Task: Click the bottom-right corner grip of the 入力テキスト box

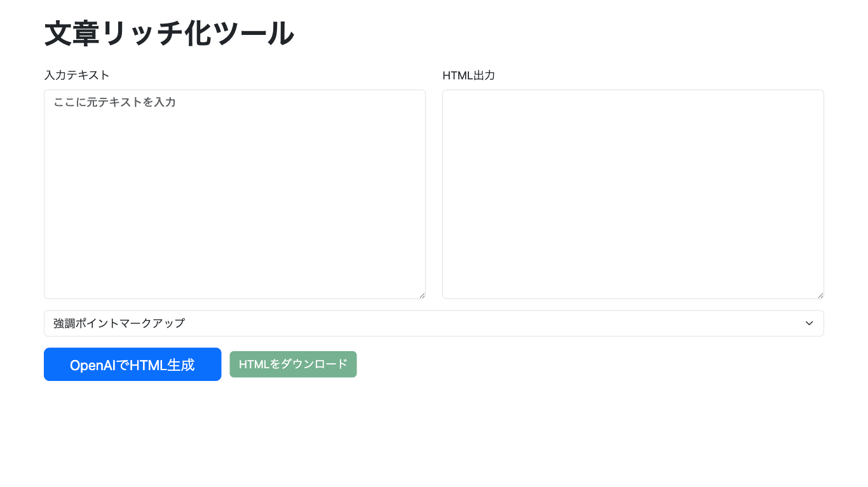Action: pyautogui.click(x=422, y=295)
